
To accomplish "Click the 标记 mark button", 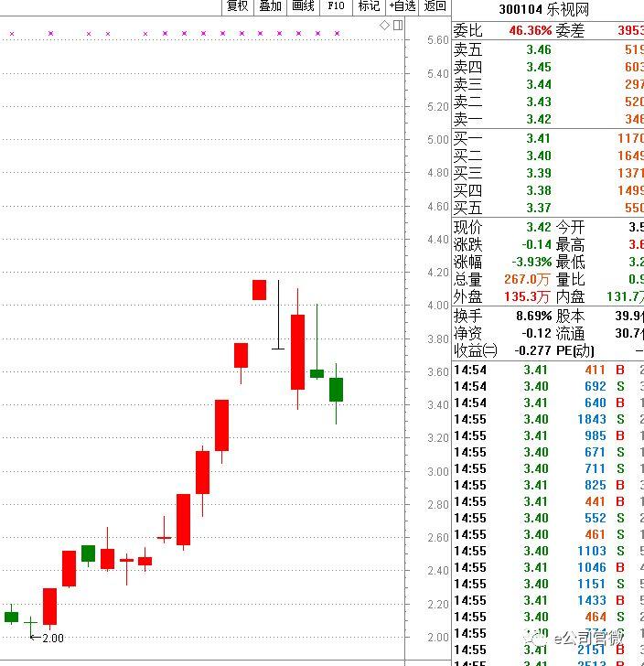I will [369, 6].
